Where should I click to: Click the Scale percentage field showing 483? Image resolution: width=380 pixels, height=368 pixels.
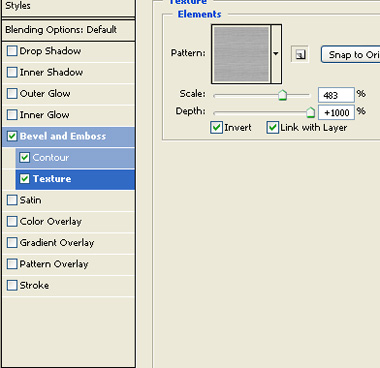(336, 95)
